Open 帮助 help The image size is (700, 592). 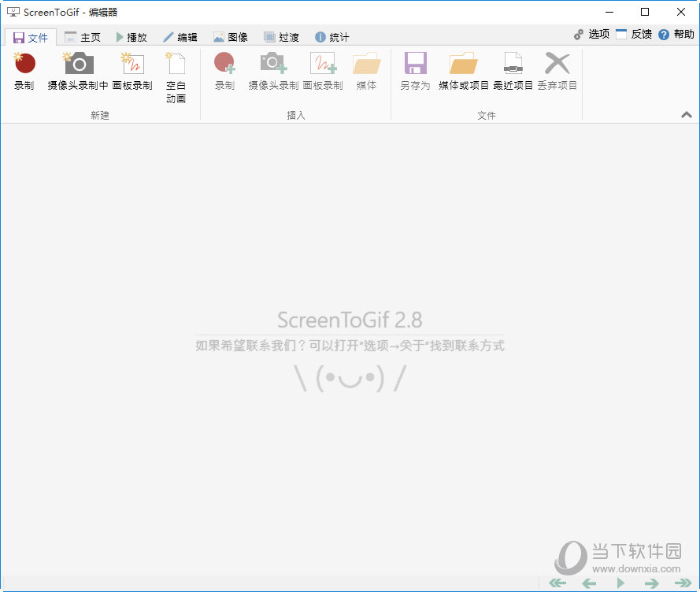[x=676, y=35]
